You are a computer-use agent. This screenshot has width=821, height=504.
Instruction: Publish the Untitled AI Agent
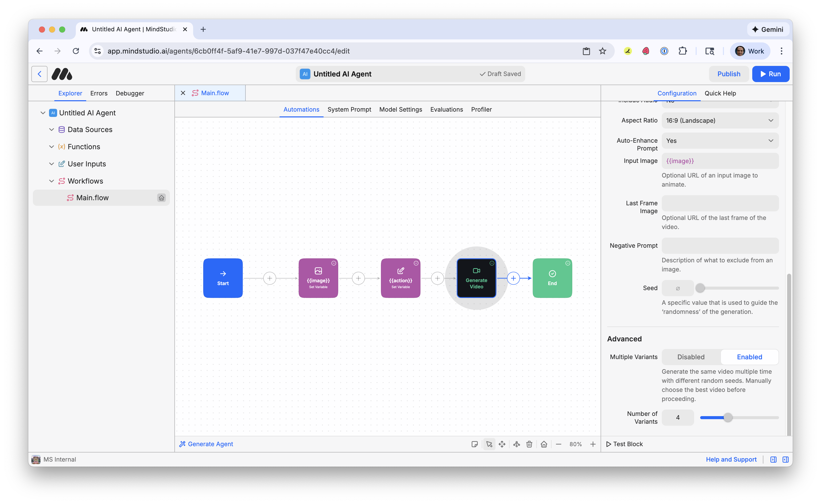(728, 74)
